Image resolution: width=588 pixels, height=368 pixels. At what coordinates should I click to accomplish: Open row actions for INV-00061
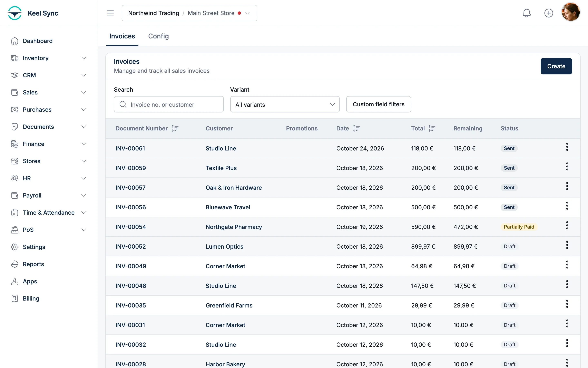click(x=567, y=147)
